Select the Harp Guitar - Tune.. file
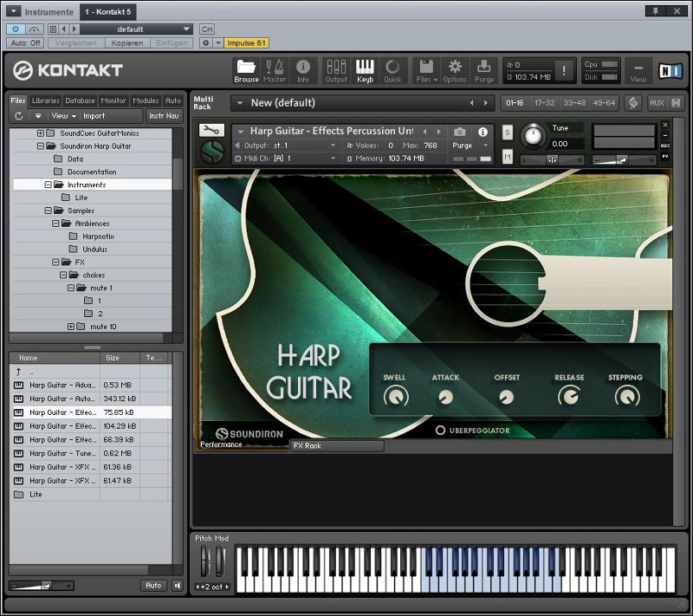This screenshot has width=693, height=616. [x=91, y=453]
